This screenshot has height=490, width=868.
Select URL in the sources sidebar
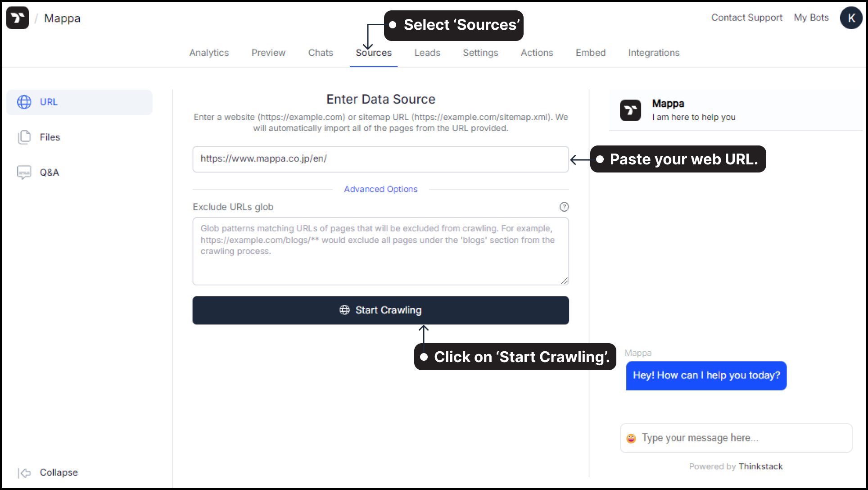click(x=79, y=102)
